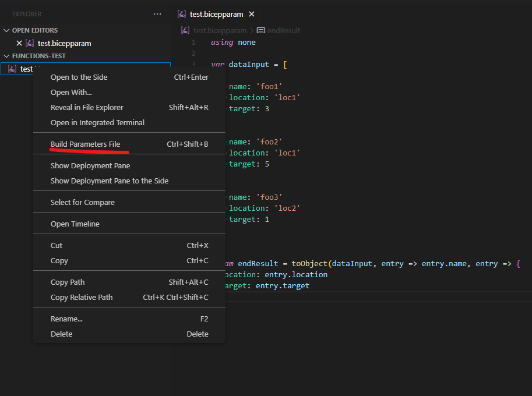Collapse the FUNCTIONS-TEST folder section
This screenshot has height=396, width=532.
(x=7, y=56)
